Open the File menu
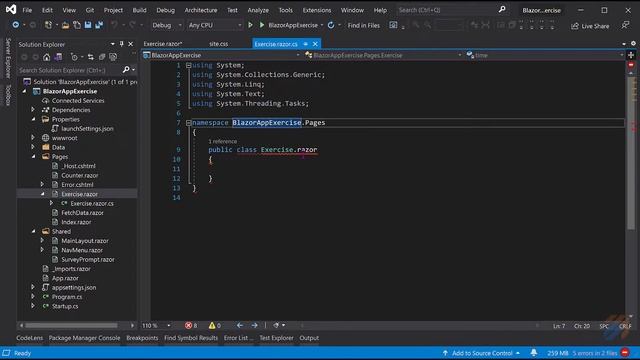Screen dimensions: 640x360 (27, 10)
